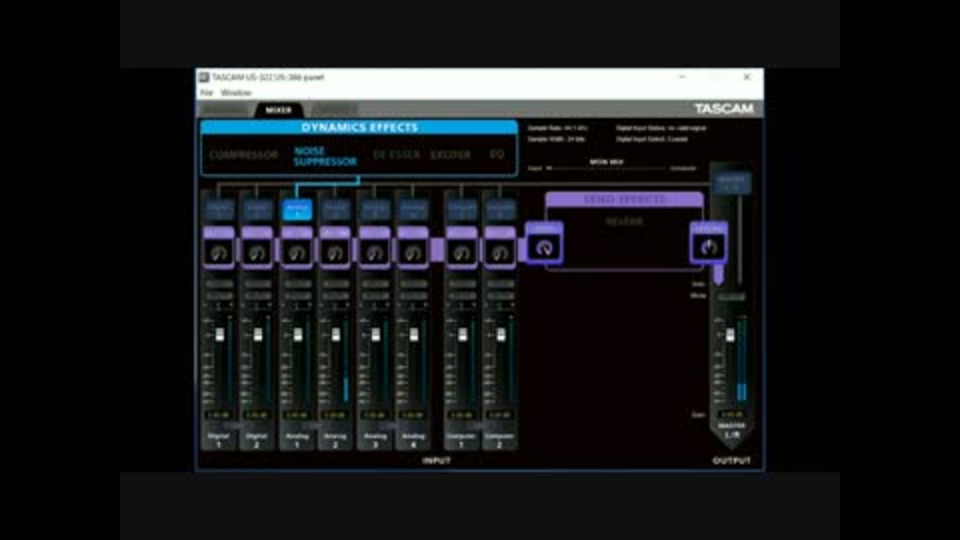The width and height of the screenshot is (960, 540).
Task: Click the reverb return level knob
Action: coord(708,247)
